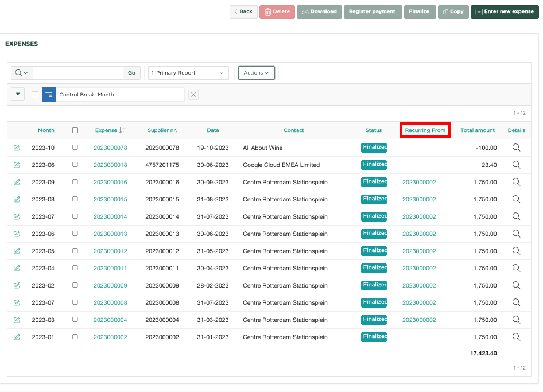Screen dimensions: 543x392
Task: Click the Go search button
Action: point(131,73)
